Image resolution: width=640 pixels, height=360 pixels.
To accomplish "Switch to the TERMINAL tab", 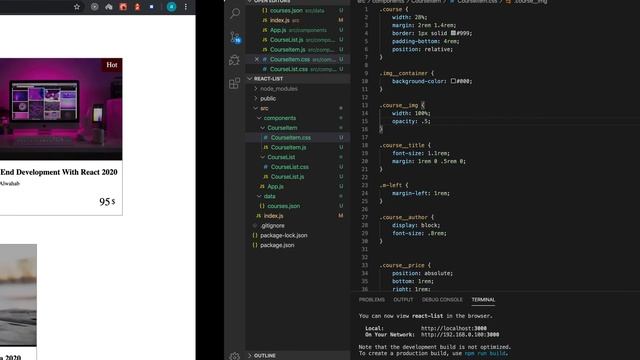I will [483, 300].
